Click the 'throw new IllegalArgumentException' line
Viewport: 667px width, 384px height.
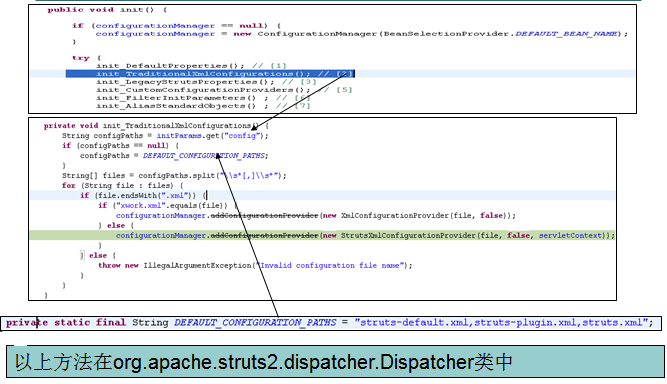pyautogui.click(x=255, y=265)
